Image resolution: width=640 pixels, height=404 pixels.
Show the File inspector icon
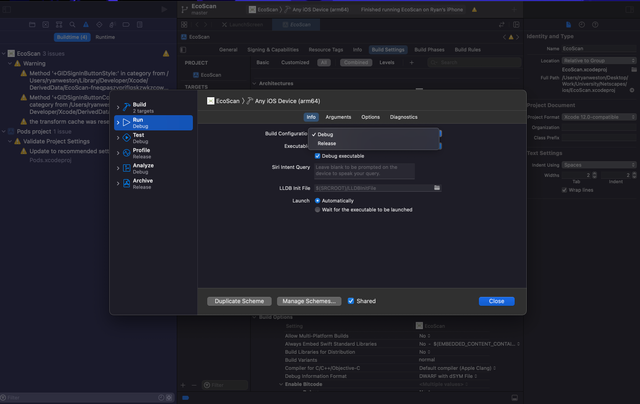point(568,24)
